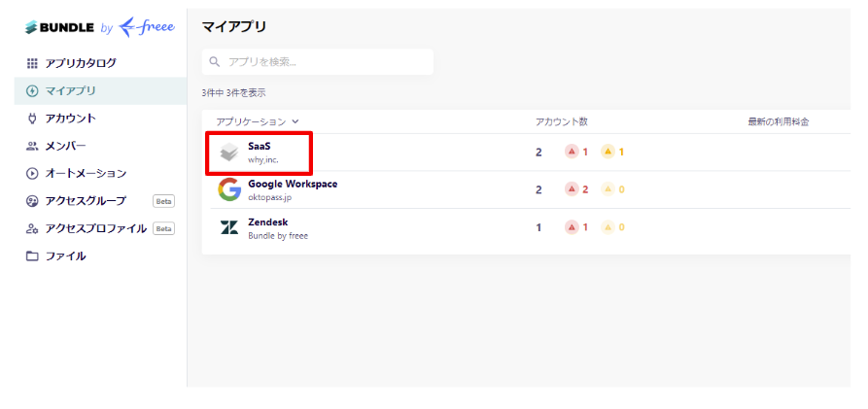This screenshot has width=868, height=409.
Task: Click the BUNDLE by freee logo
Action: pos(100,27)
